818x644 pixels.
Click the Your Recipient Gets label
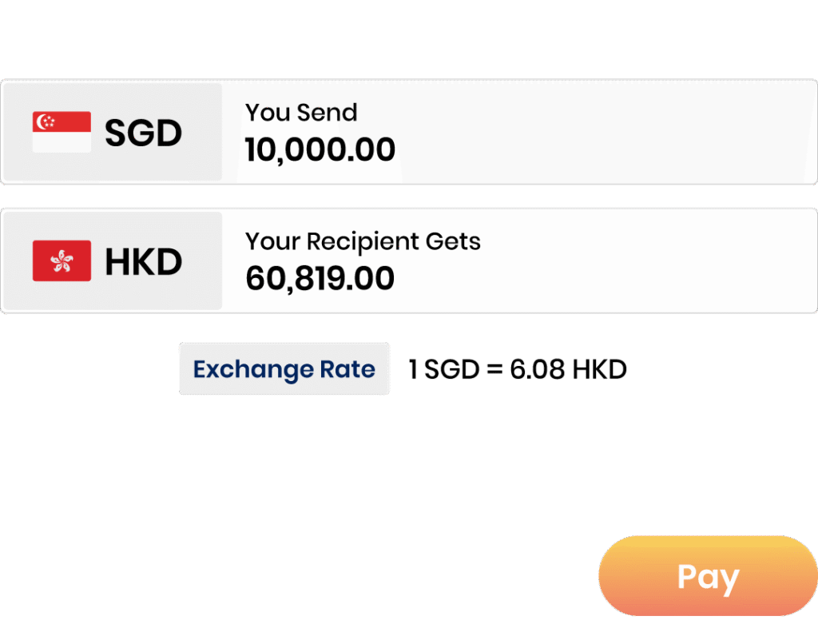click(363, 241)
